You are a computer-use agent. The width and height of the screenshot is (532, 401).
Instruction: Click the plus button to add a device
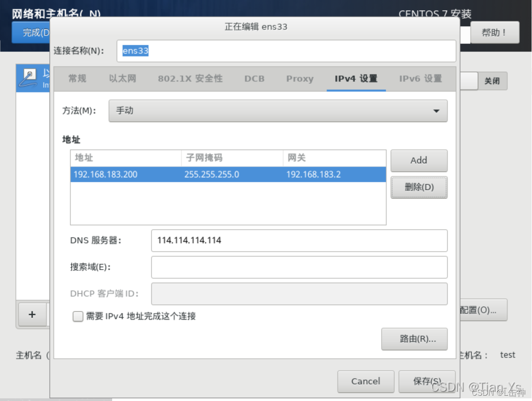coord(32,315)
